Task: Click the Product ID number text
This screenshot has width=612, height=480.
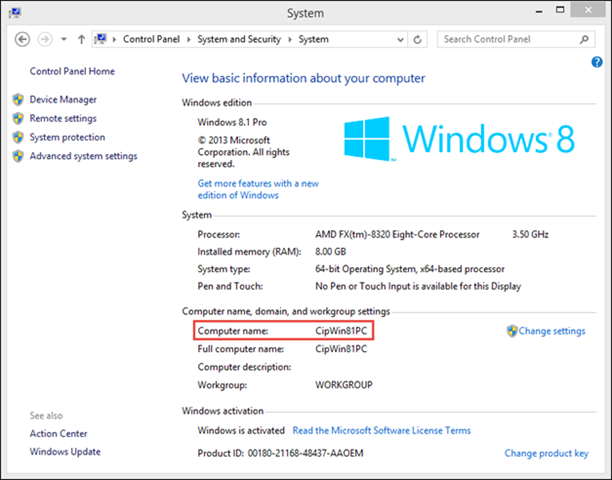Action: tap(306, 453)
